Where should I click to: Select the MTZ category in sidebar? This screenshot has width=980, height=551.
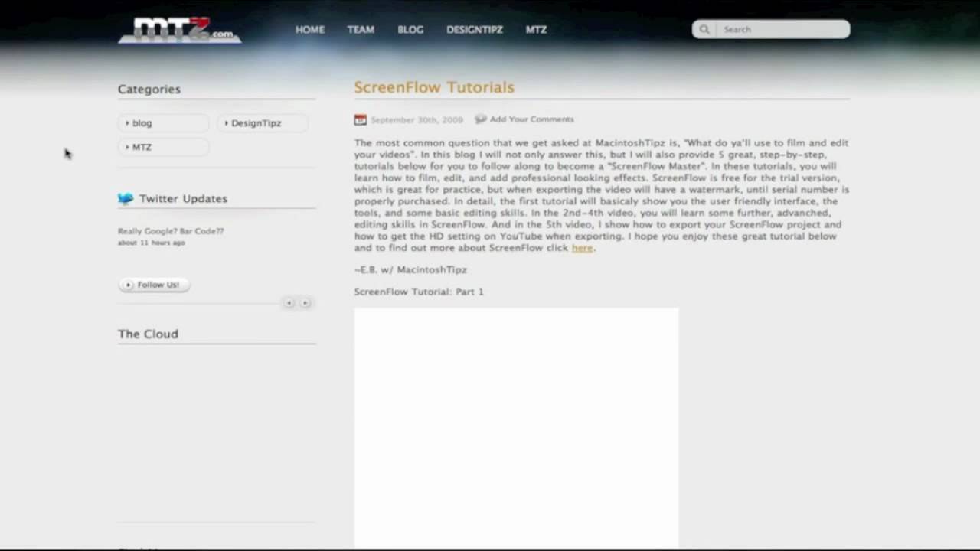click(163, 147)
